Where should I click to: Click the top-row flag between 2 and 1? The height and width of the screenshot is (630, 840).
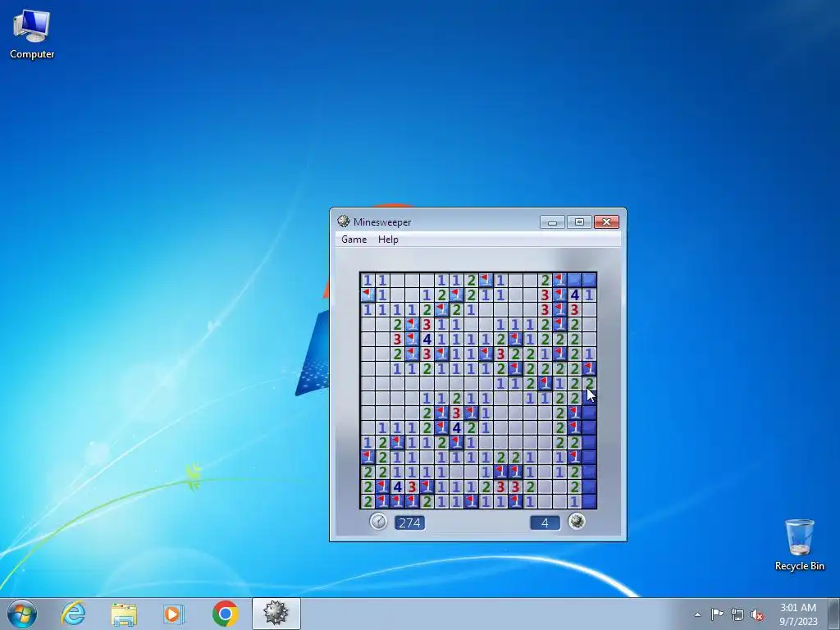(x=486, y=280)
